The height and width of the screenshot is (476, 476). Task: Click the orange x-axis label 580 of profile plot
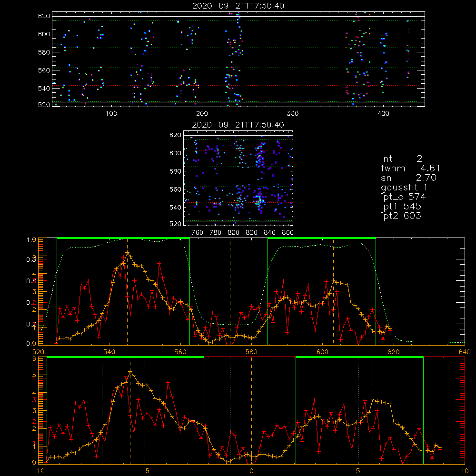[251, 352]
